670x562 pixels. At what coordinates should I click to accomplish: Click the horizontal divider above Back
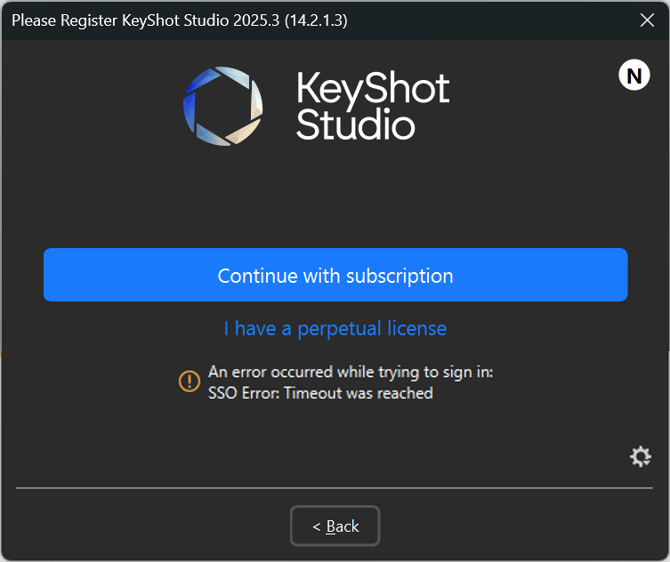point(335,488)
